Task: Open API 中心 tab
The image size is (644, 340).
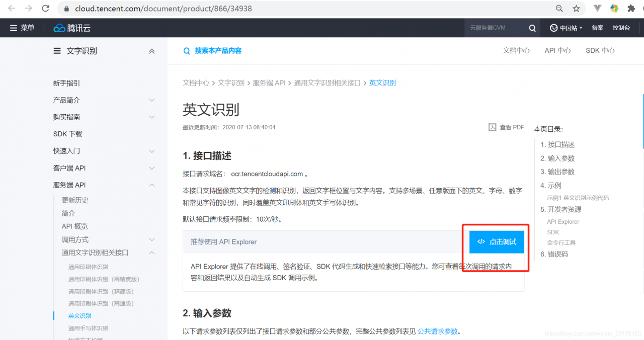Action: pyautogui.click(x=557, y=50)
